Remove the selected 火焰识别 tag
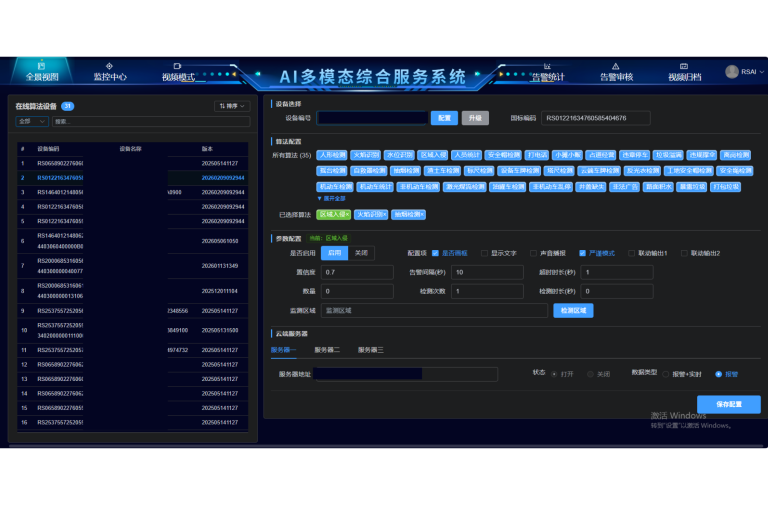Image resolution: width=768 pixels, height=512 pixels. pyautogui.click(x=385, y=215)
